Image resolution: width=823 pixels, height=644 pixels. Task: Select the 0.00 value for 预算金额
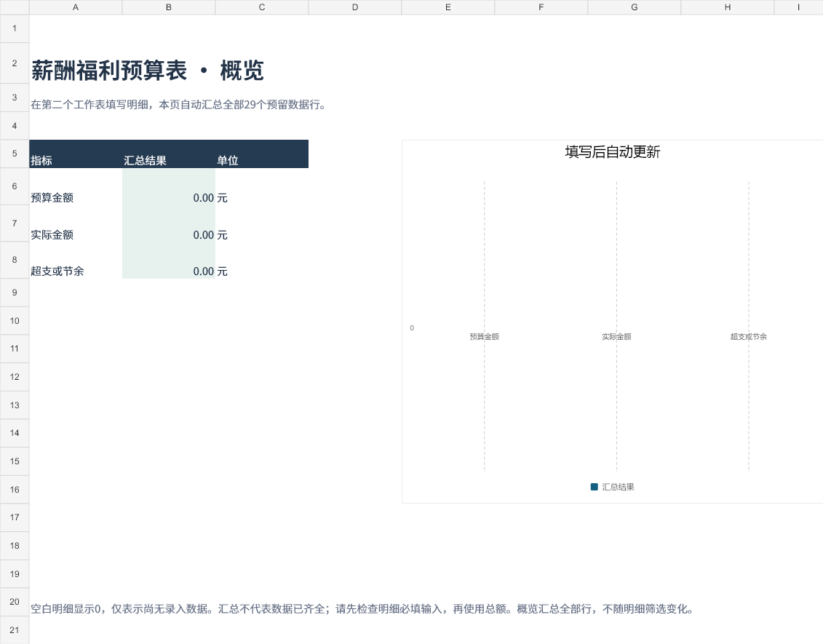pos(169,186)
